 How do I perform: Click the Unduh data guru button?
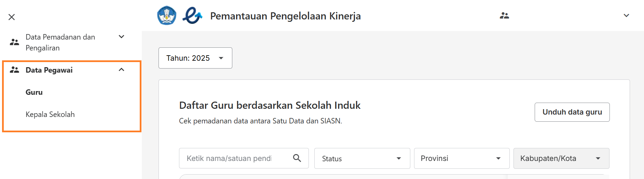pos(572,112)
